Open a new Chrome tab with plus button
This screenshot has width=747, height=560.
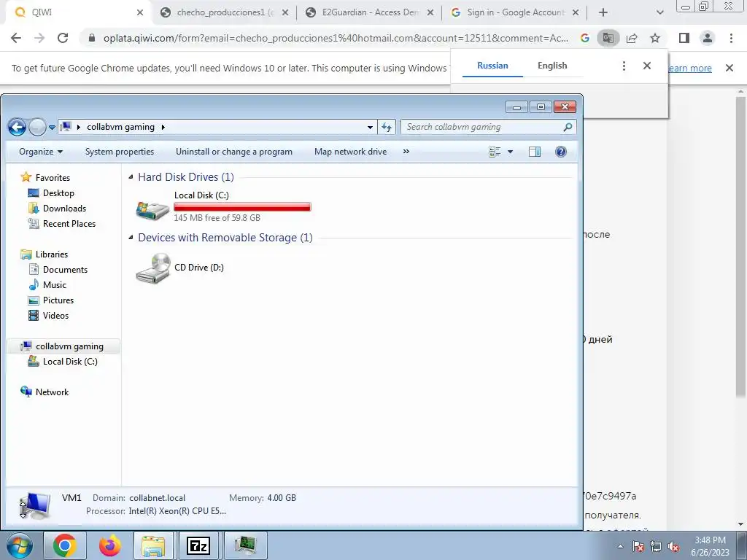pyautogui.click(x=603, y=12)
